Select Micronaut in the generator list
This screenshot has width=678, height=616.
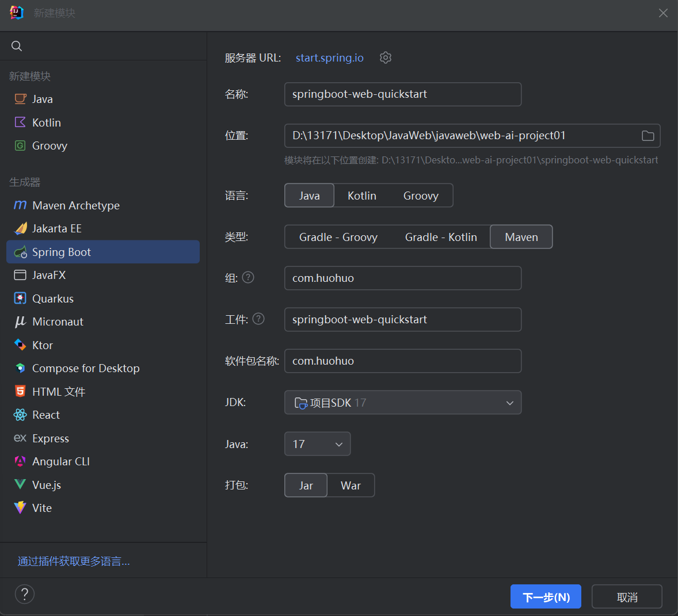coord(103,322)
